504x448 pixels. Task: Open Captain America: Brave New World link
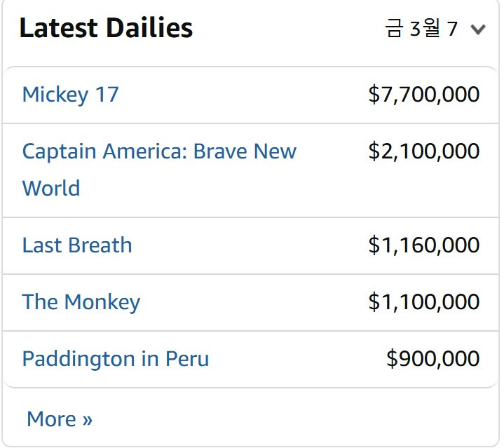(x=159, y=151)
